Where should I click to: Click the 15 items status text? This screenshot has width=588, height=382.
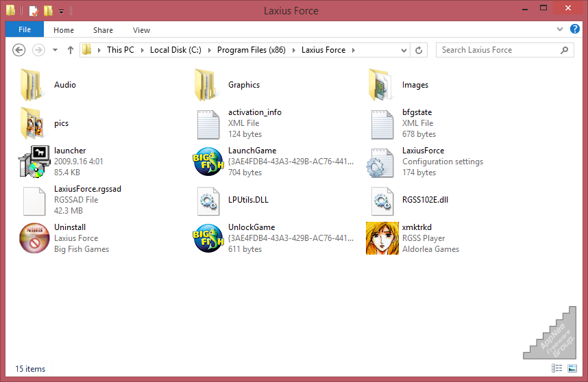click(x=30, y=369)
